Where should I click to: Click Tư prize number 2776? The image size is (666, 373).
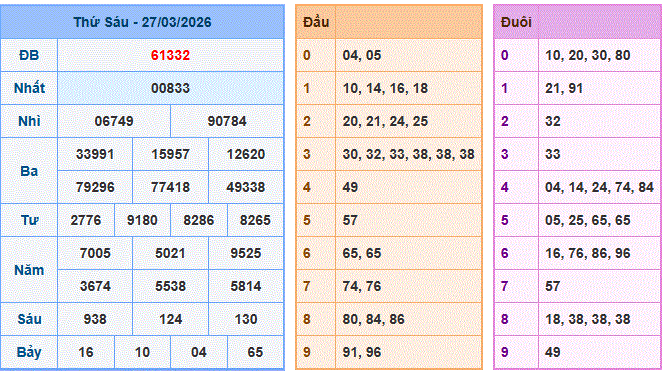pos(86,220)
